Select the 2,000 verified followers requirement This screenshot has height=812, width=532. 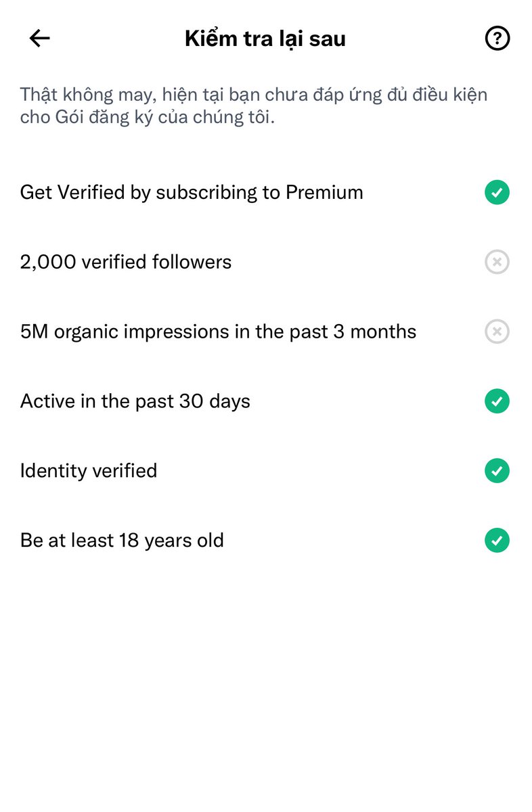tap(126, 262)
